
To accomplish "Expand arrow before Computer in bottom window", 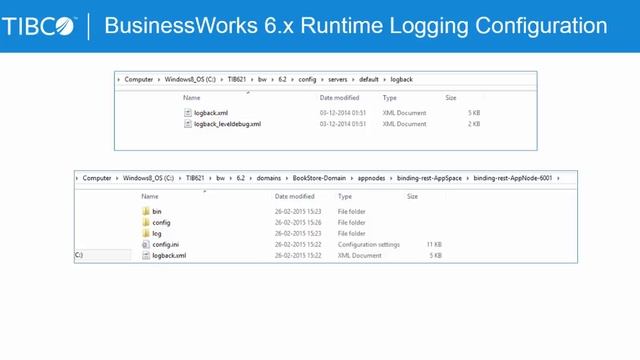I will click(x=77, y=178).
